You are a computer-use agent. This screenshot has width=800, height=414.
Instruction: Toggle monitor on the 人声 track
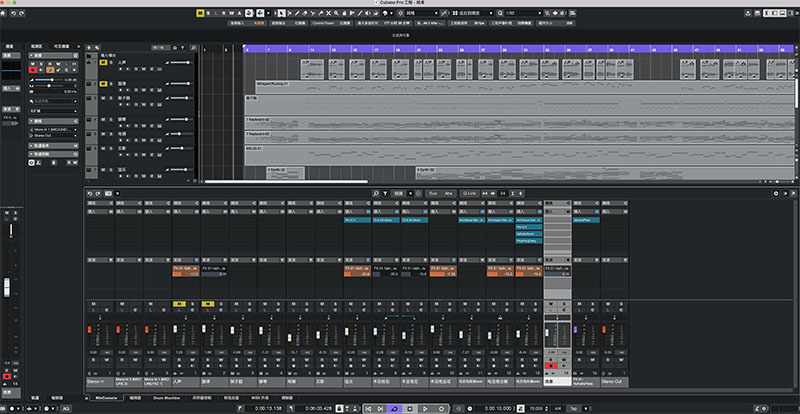point(128,69)
